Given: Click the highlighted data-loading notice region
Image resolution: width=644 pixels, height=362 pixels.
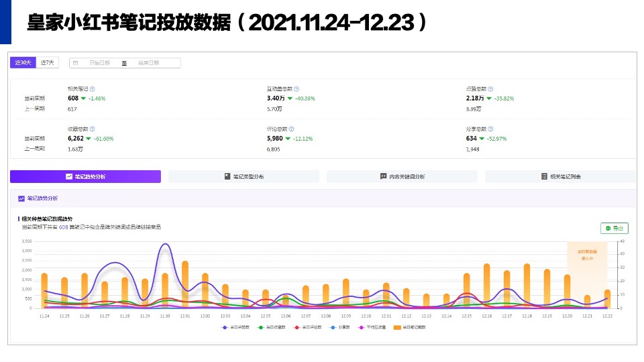Looking at the screenshot, I should point(587,275).
